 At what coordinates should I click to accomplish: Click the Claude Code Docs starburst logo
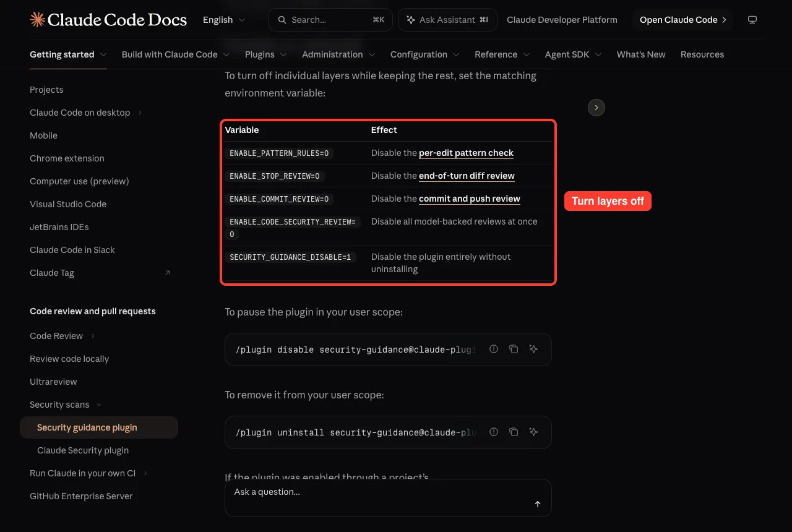[37, 20]
